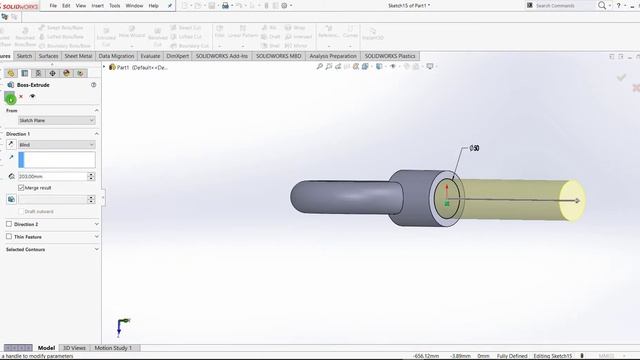Switch to the DimXpertManager crosshair tab icon
Image resolution: width=640 pixels, height=360 pixels.
(x=52, y=73)
